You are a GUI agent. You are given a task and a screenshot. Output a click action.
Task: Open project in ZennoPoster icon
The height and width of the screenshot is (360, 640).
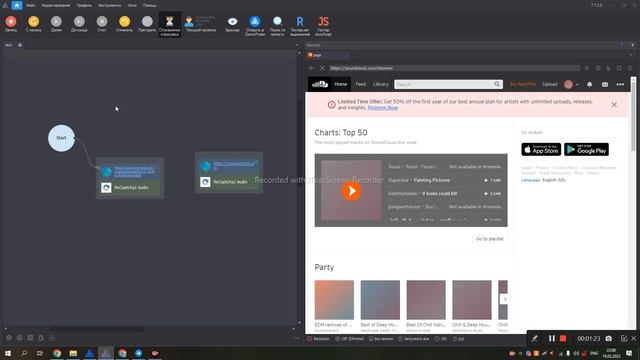255,25
